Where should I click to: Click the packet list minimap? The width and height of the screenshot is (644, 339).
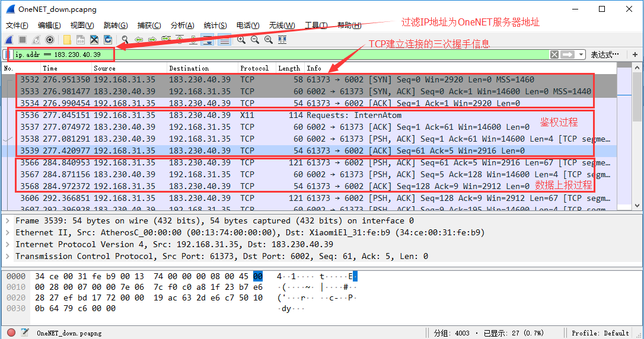point(624,136)
